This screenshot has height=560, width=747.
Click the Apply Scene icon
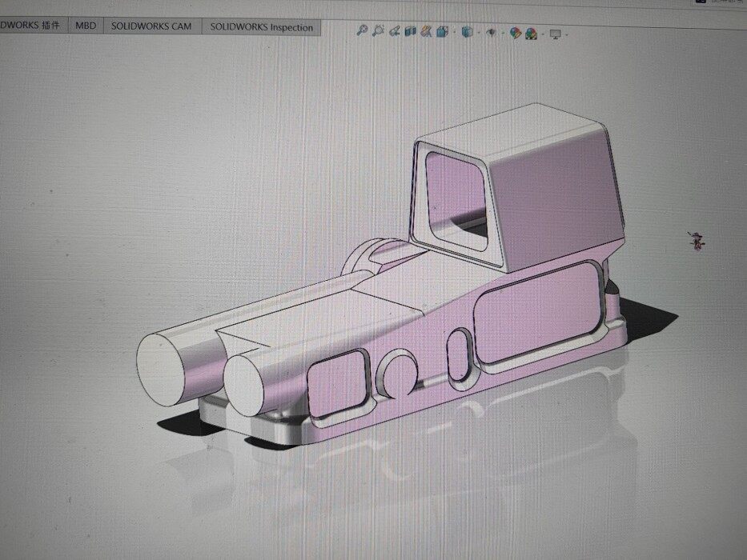click(531, 34)
